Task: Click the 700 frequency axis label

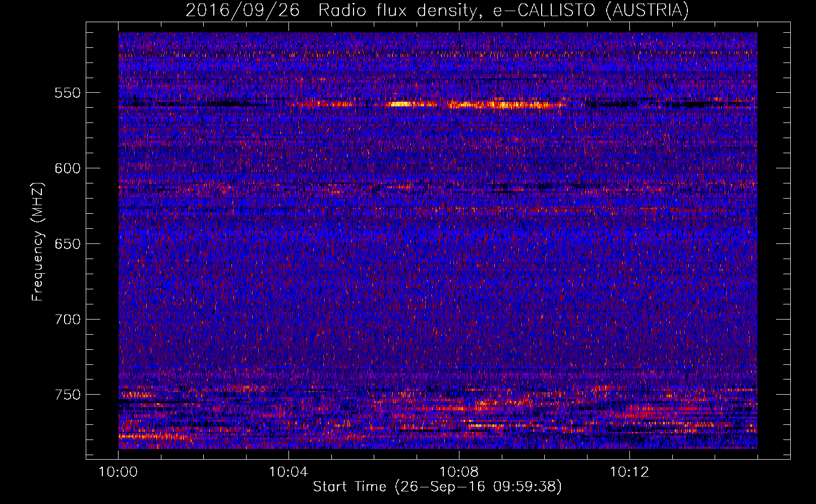Action: [68, 320]
